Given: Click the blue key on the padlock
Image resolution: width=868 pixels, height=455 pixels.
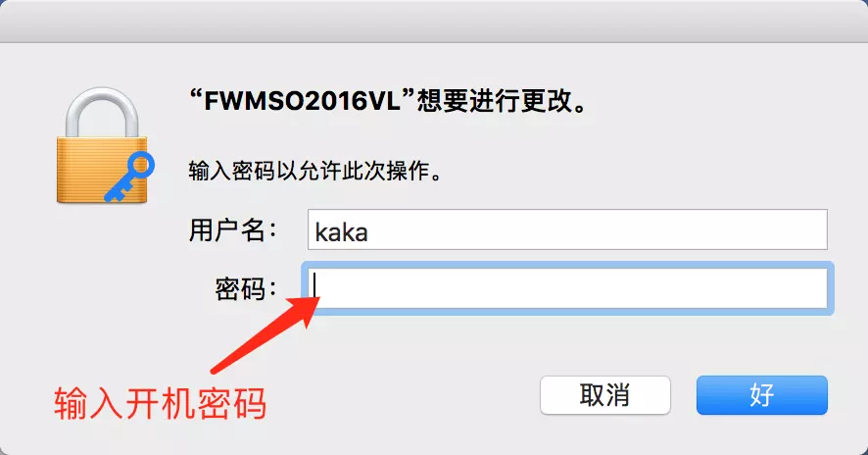Looking at the screenshot, I should (129, 177).
